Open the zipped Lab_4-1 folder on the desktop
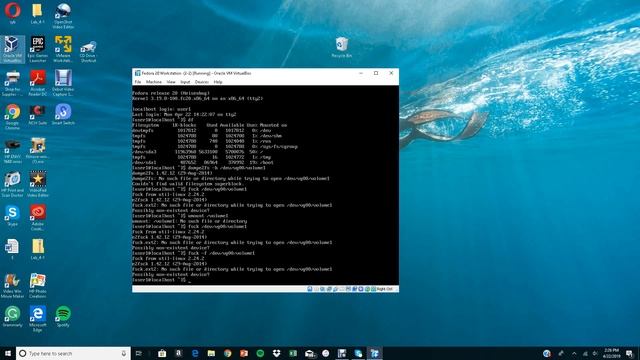The image size is (640, 360). (x=38, y=249)
